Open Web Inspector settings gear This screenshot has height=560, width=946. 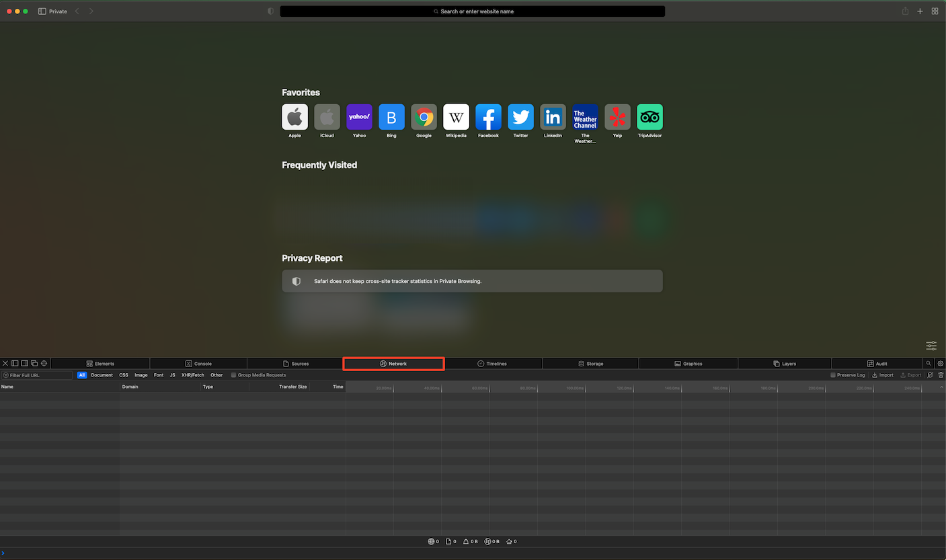tap(941, 364)
